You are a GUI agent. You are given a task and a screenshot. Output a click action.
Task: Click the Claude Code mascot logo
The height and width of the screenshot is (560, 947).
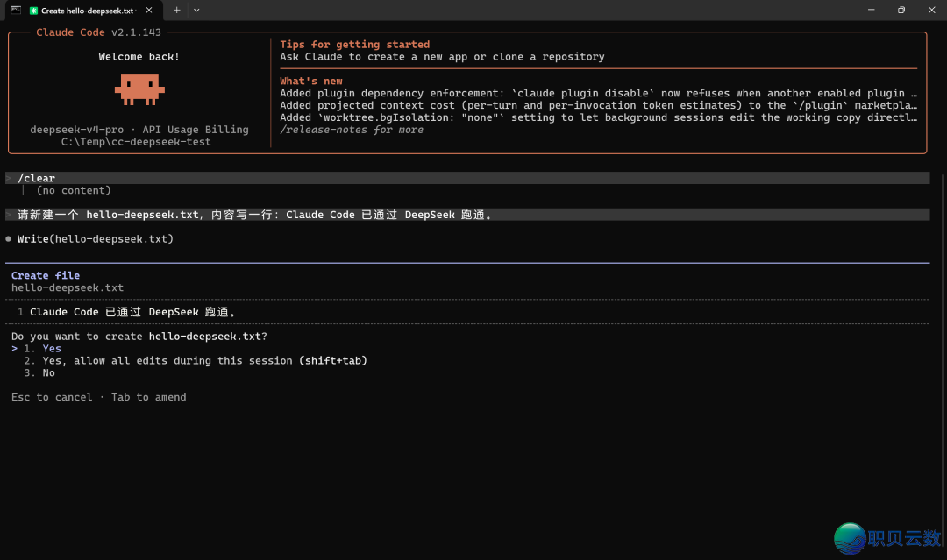tap(139, 89)
